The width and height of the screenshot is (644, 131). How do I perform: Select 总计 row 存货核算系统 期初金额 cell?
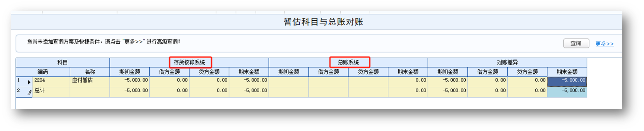click(x=130, y=92)
